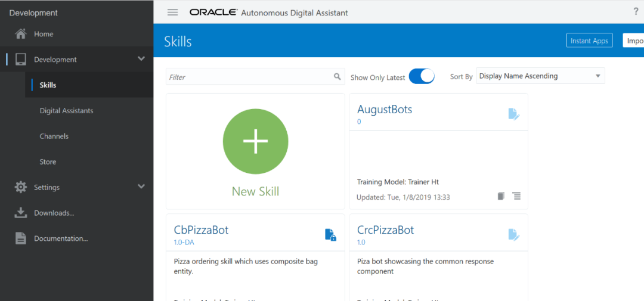Click the CrcPizzaBot edit draft icon
644x301 pixels.
click(x=514, y=234)
